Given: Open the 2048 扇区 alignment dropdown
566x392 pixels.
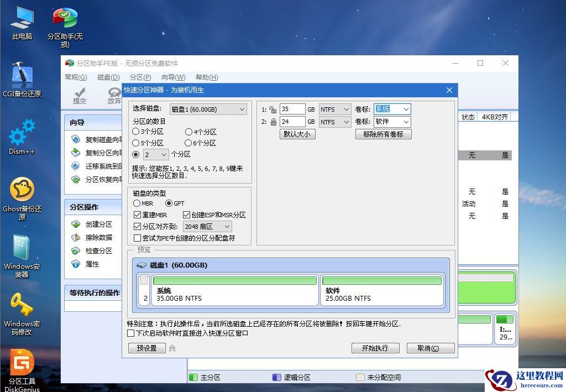Looking at the screenshot, I should (x=227, y=226).
